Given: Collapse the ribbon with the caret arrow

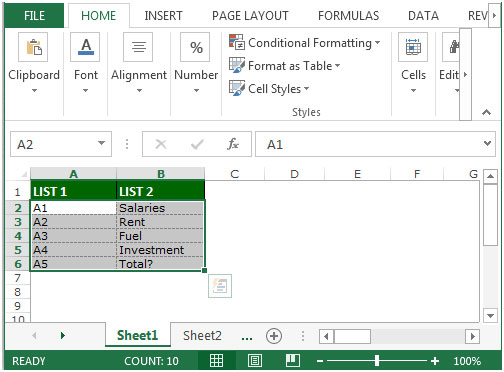Looking at the screenshot, I should 486,112.
